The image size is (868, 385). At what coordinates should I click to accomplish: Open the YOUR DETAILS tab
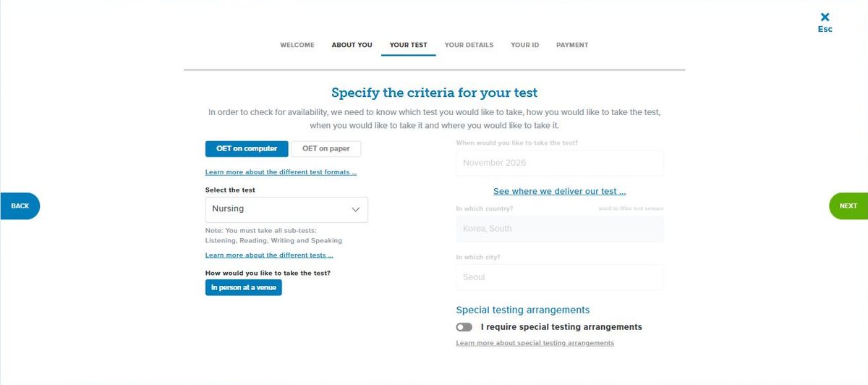pyautogui.click(x=469, y=45)
